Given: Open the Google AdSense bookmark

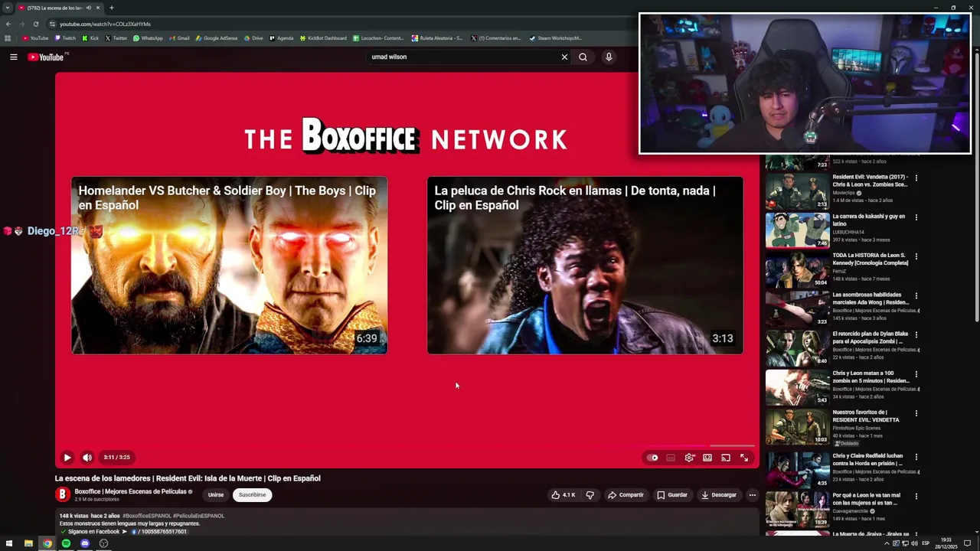Looking at the screenshot, I should [217, 38].
